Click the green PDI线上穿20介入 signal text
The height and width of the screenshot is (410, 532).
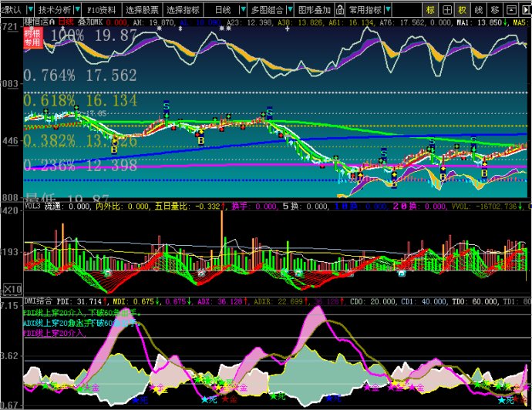point(82,313)
